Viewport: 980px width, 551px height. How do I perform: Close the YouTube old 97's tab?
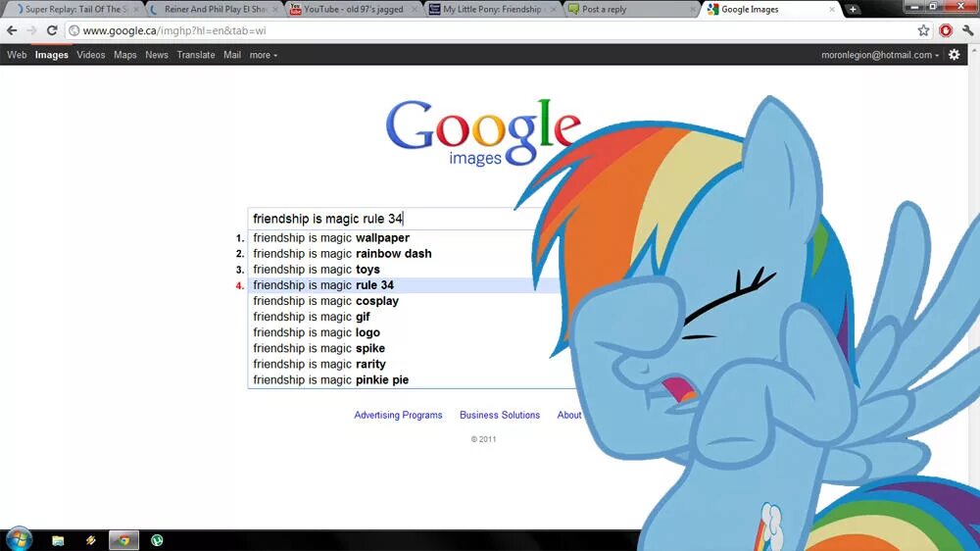tap(414, 10)
